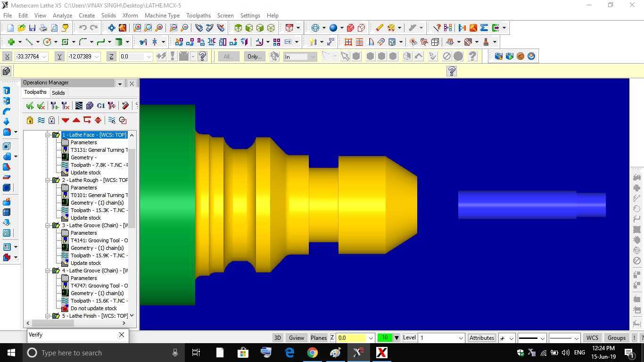Click the WCS button in status bar
Screen dimensions: 644x362
(x=592, y=338)
